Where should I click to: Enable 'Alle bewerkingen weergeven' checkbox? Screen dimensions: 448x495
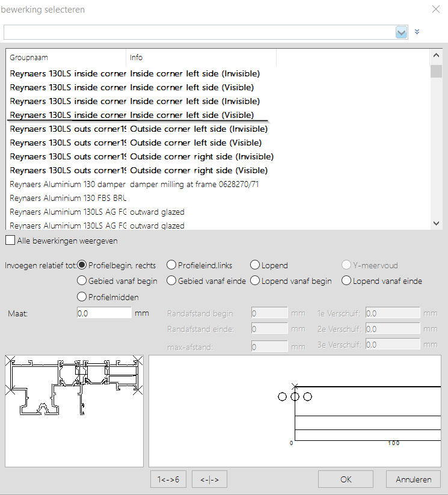(10, 240)
